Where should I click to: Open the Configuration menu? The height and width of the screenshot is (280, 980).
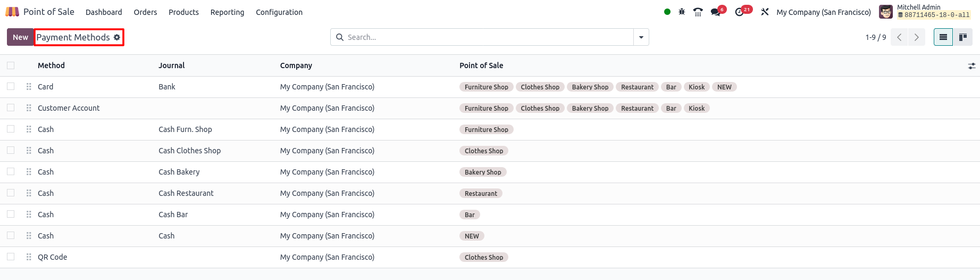[x=279, y=12]
